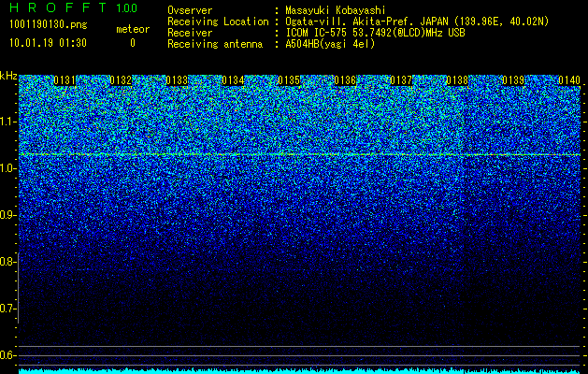
Task: Click the cyan signal level strip at bottom
Action: point(299,371)
